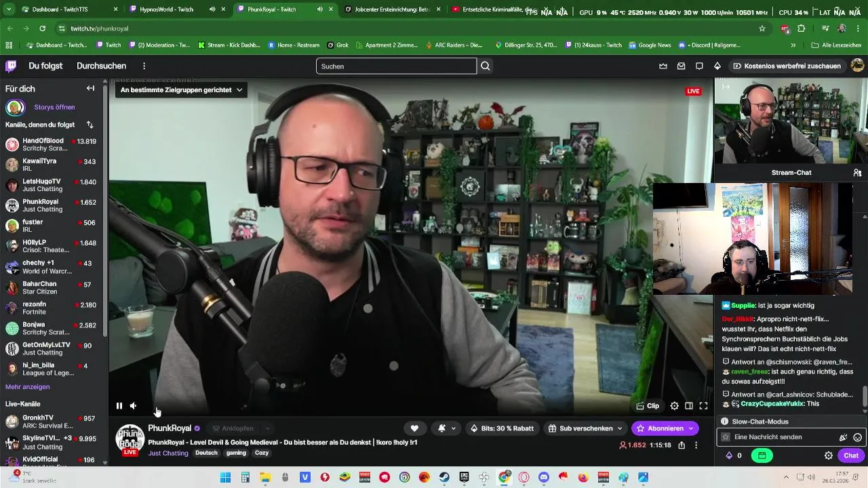Viewport: 868px width, 488px height.
Task: Open the top nav three-dot menu
Action: [x=144, y=66]
